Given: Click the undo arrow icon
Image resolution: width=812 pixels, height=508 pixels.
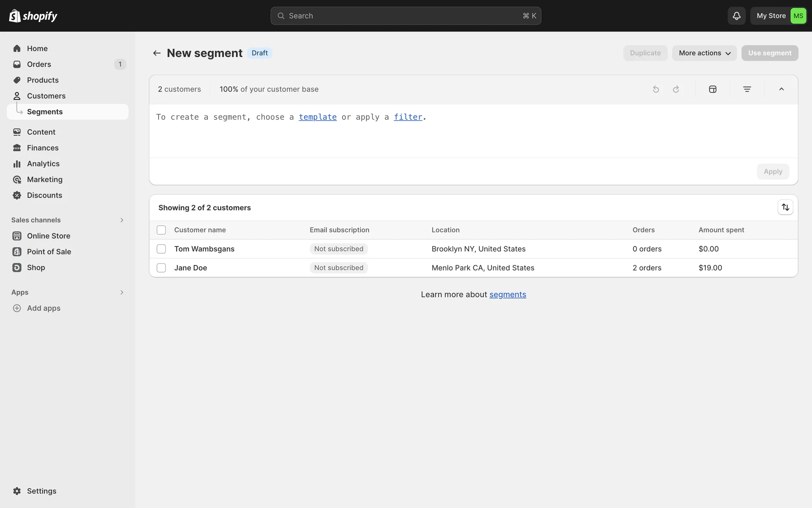Looking at the screenshot, I should 656,89.
